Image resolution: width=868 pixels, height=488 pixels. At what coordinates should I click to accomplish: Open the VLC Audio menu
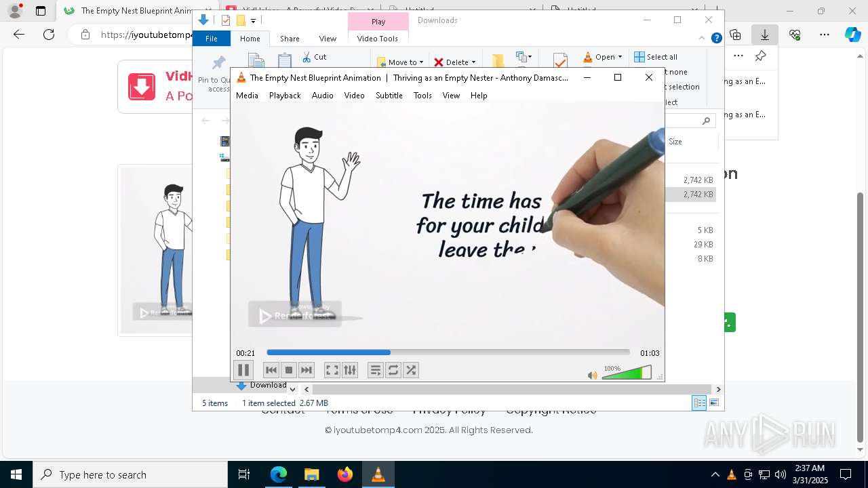point(323,96)
